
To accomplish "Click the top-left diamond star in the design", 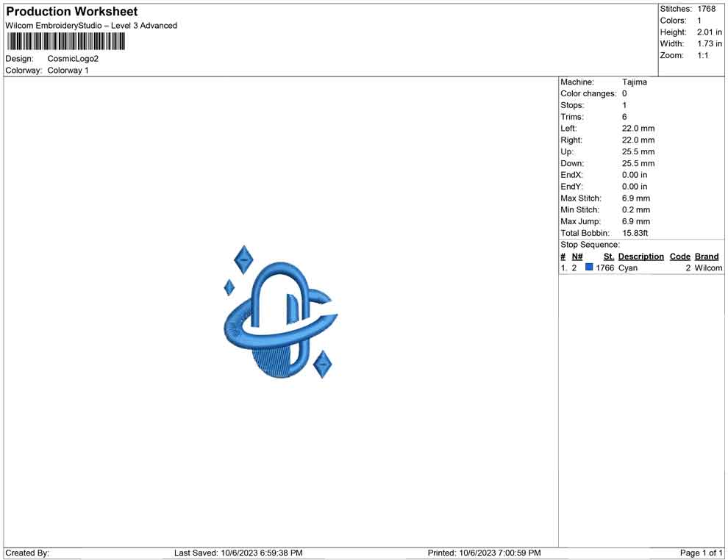I will pos(243,260).
